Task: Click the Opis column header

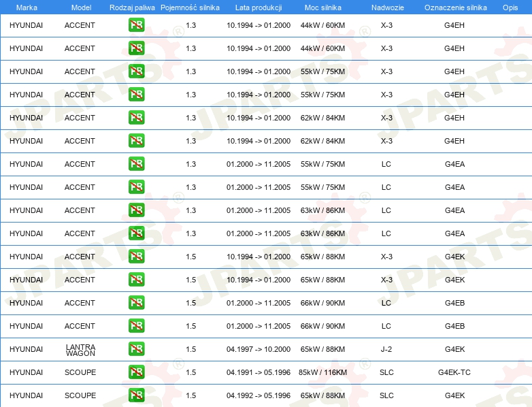Action: coord(510,7)
